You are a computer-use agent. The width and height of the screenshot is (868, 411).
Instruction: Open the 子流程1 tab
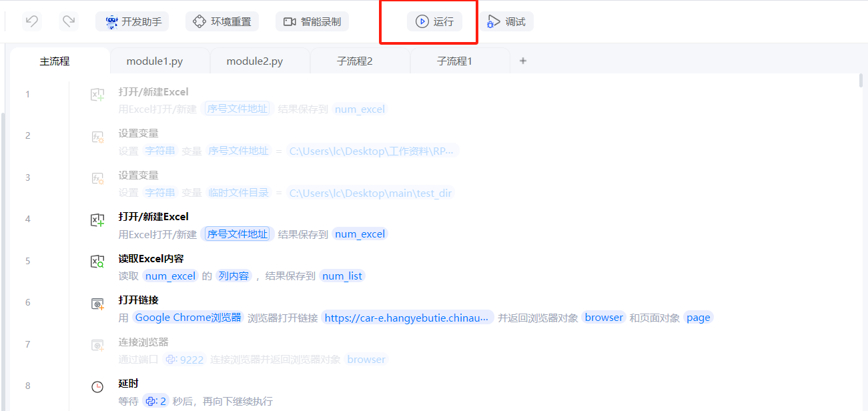coord(454,61)
